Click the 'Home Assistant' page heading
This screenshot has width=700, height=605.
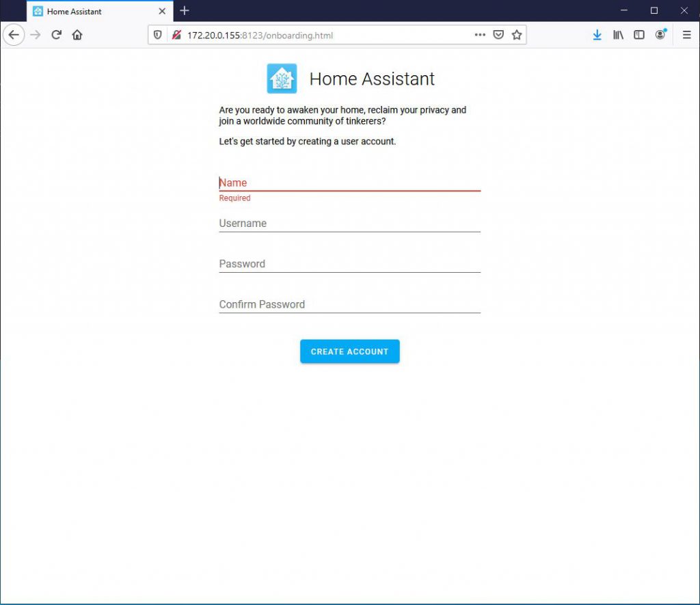(x=372, y=79)
